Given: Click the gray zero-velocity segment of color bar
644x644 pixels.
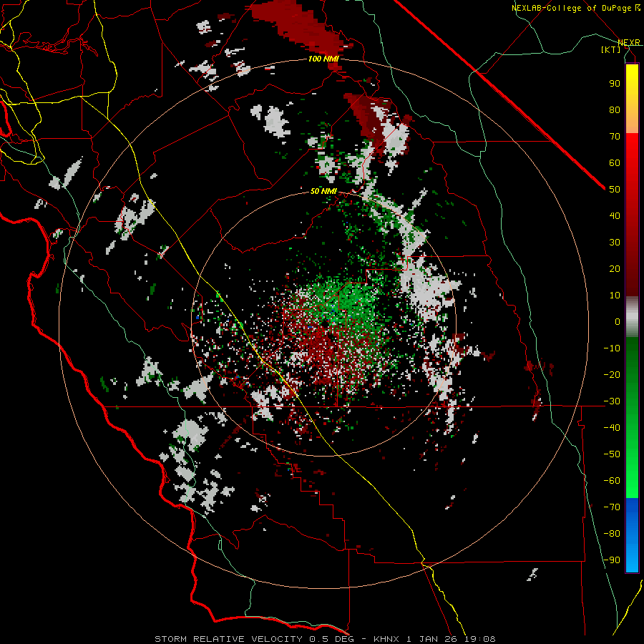Looking at the screenshot, I should (632, 317).
